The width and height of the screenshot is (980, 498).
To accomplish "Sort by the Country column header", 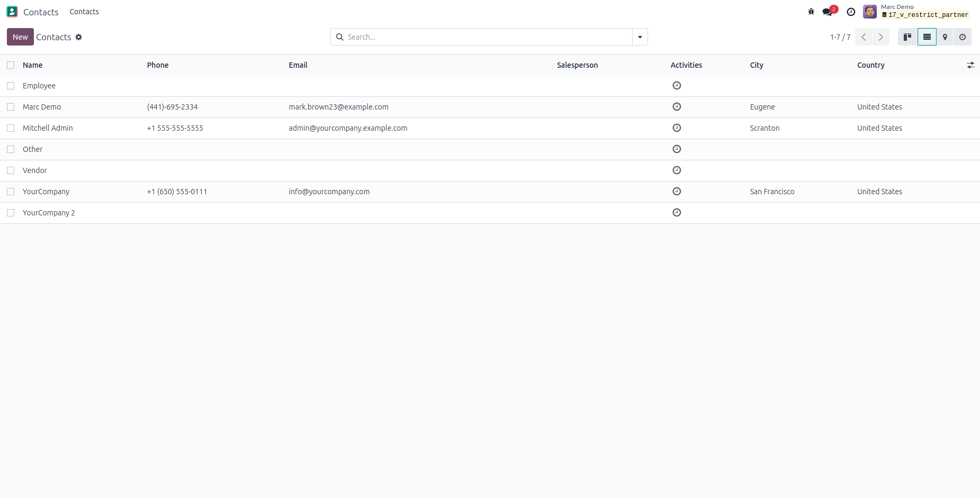I will click(x=871, y=65).
